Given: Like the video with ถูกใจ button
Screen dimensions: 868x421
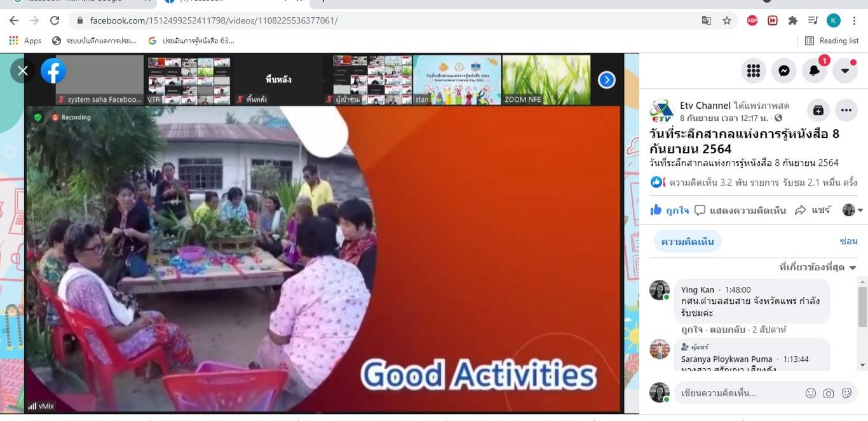Looking at the screenshot, I should pyautogui.click(x=669, y=210).
